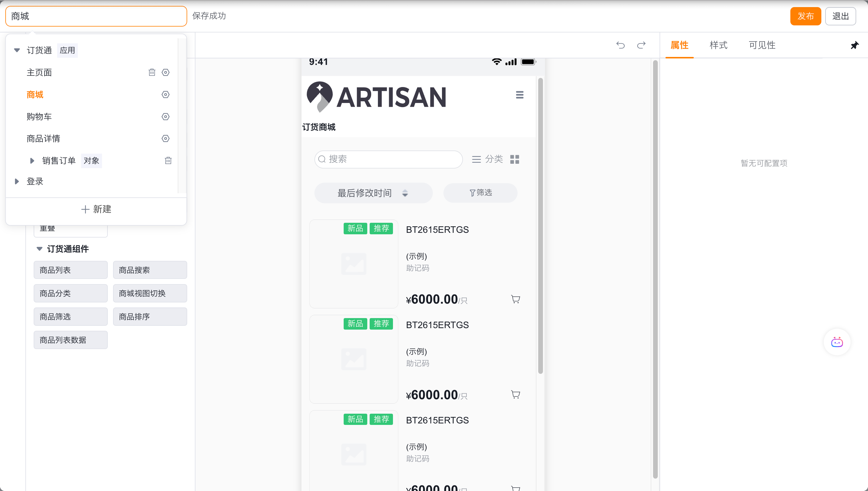Click the AI assistant robot icon

pyautogui.click(x=837, y=342)
